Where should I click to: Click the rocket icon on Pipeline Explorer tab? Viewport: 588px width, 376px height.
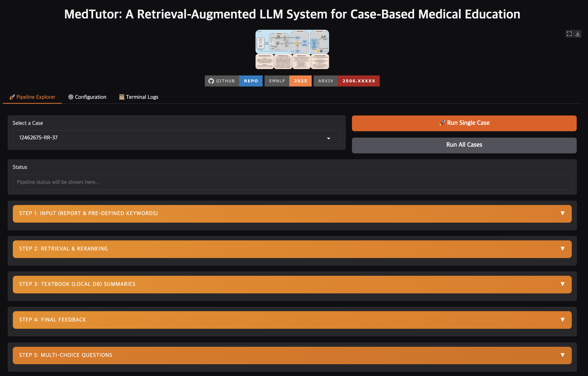12,97
